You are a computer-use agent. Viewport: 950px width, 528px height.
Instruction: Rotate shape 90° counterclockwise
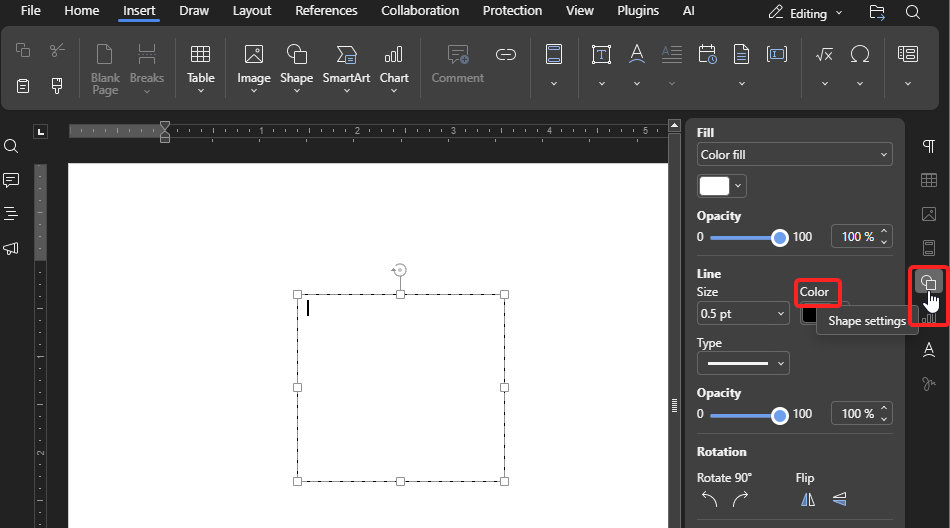(x=710, y=499)
